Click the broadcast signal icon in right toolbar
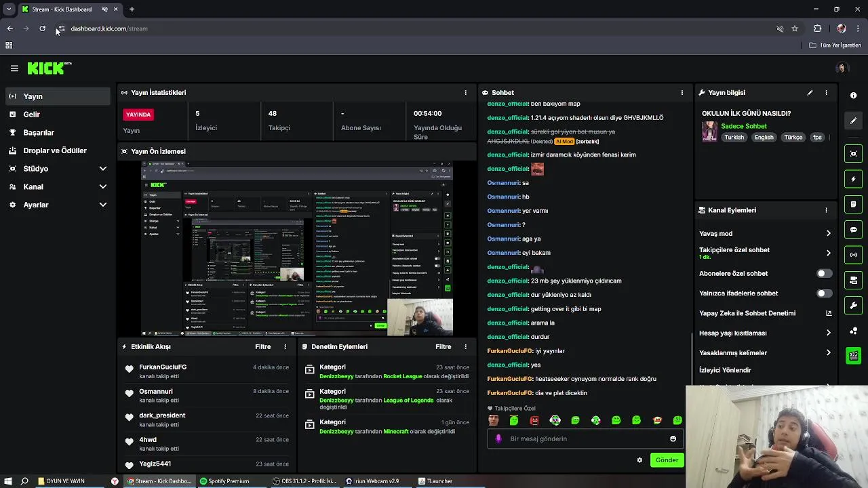Image resolution: width=868 pixels, height=488 pixels. pos(854,255)
